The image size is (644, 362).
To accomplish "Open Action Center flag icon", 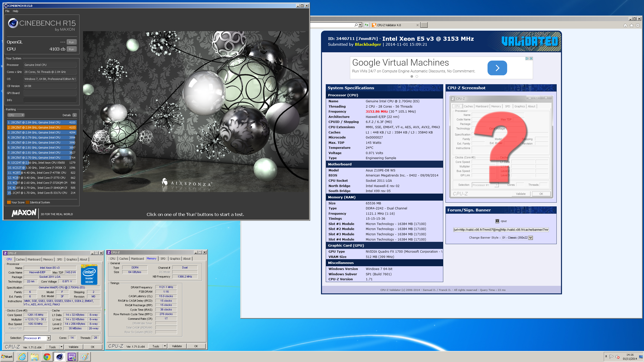I will 611,356.
